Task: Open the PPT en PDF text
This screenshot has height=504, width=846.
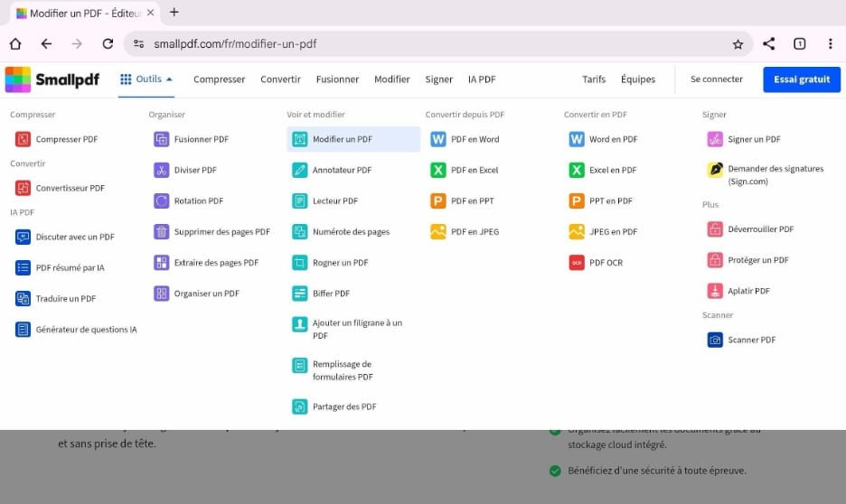Action: pos(611,201)
